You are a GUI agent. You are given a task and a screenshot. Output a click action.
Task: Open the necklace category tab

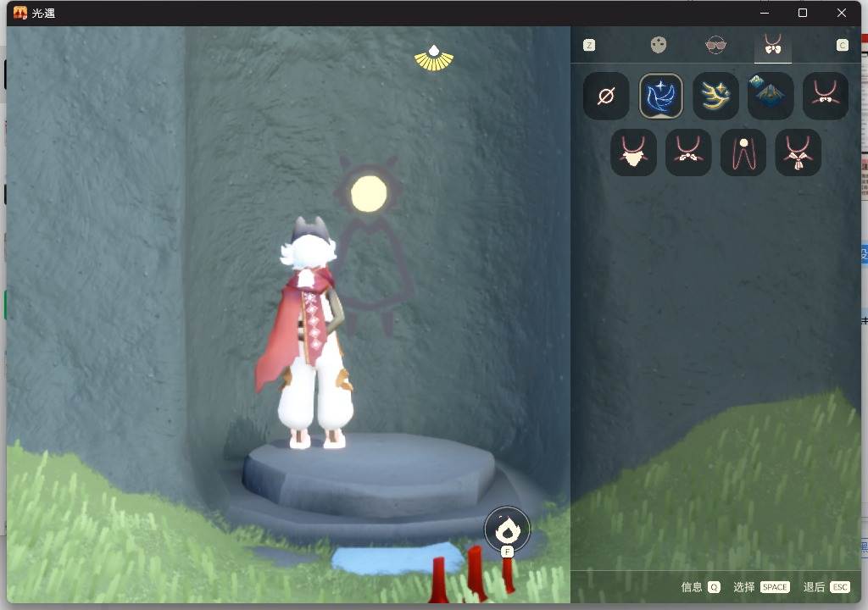(x=773, y=45)
